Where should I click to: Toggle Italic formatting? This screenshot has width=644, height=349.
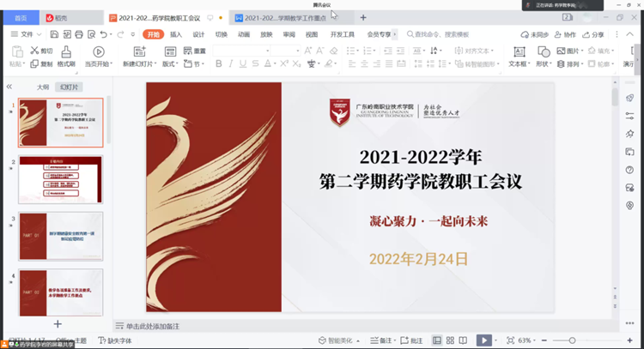click(x=231, y=63)
